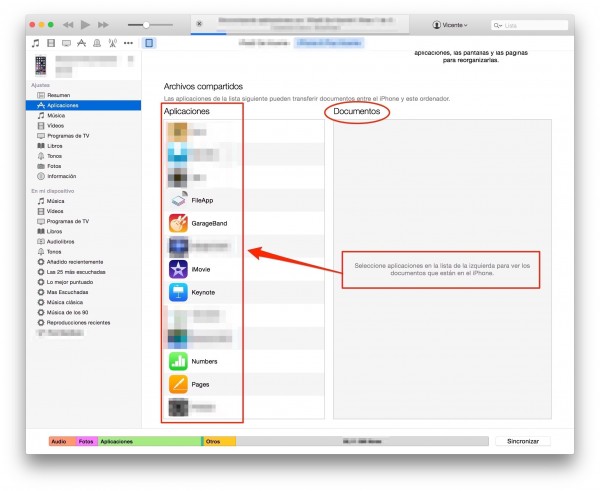Viewport: 600px width, 491px height.
Task: Open the Tones bell icon in toolbar
Action: click(97, 43)
